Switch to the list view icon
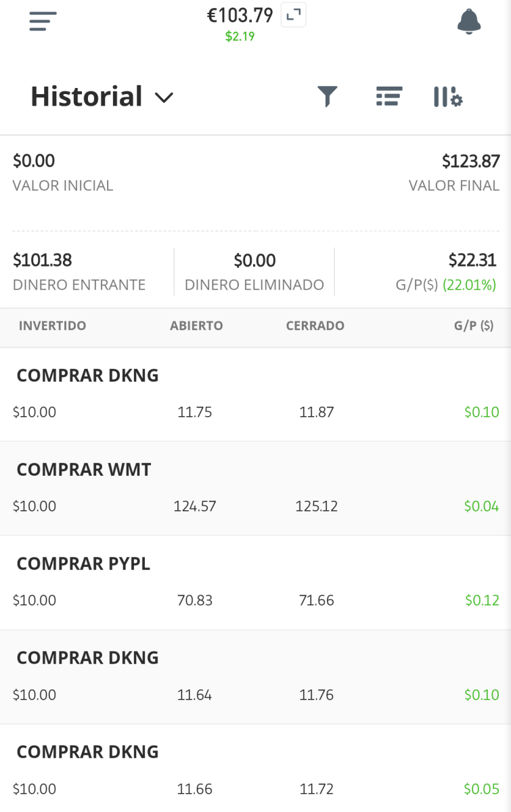The height and width of the screenshot is (812, 511). tap(389, 96)
